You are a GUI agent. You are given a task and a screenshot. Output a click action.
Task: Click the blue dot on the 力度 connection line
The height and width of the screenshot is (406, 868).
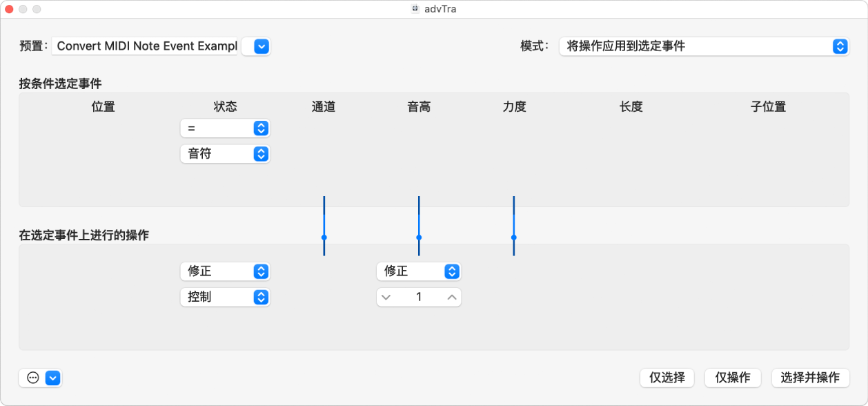[x=514, y=238]
